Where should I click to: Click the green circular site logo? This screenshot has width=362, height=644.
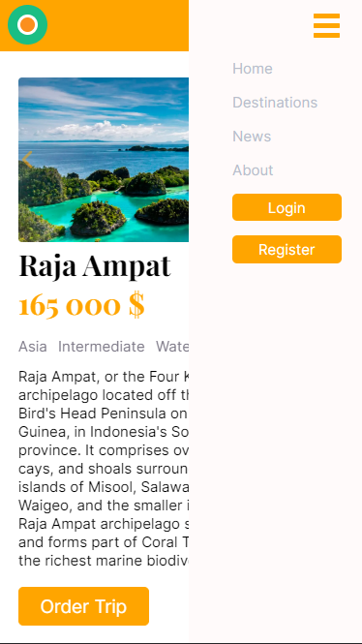click(27, 24)
